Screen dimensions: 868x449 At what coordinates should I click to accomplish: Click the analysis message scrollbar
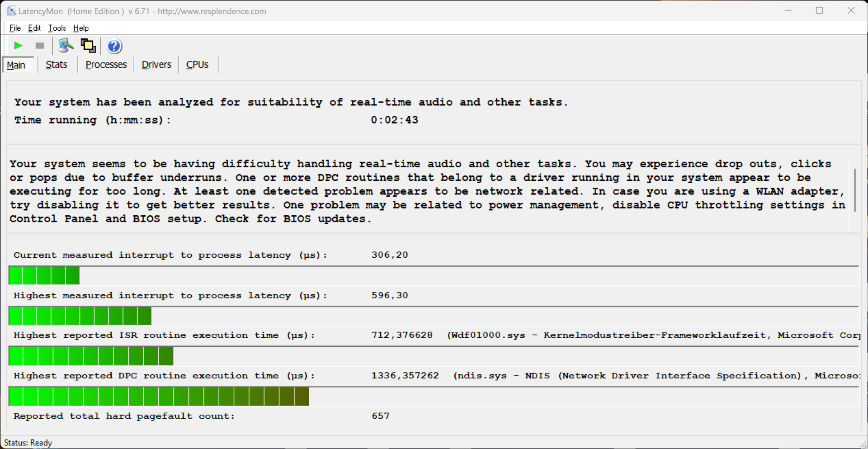[x=854, y=190]
